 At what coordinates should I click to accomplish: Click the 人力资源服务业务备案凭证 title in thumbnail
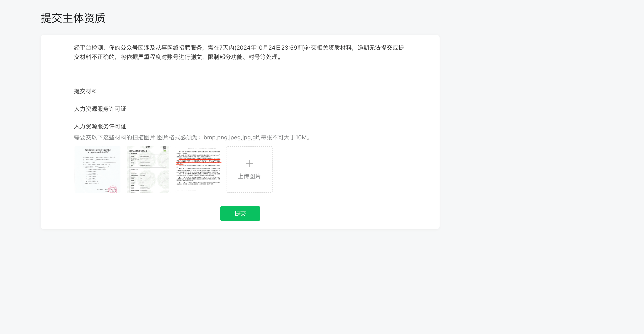coord(98,152)
